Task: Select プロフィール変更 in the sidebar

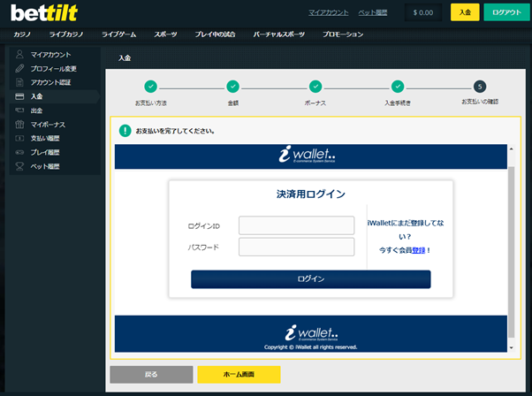Action: 54,69
